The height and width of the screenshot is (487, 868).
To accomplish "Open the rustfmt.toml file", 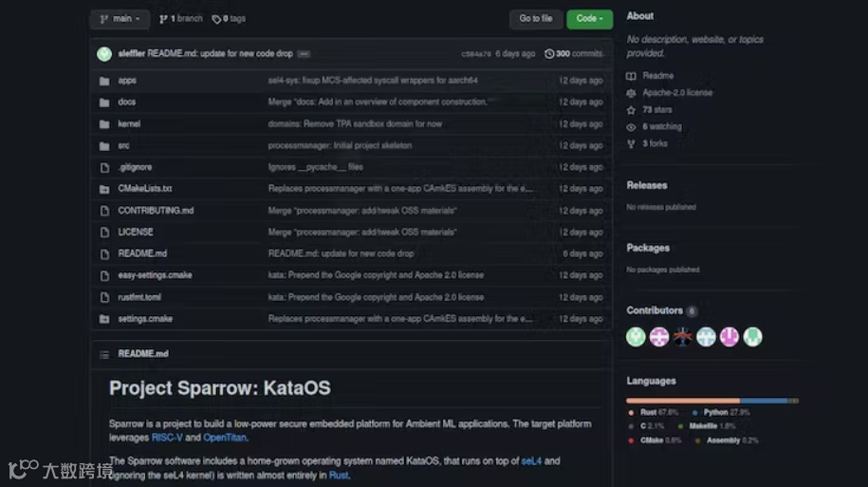I will pos(139,297).
